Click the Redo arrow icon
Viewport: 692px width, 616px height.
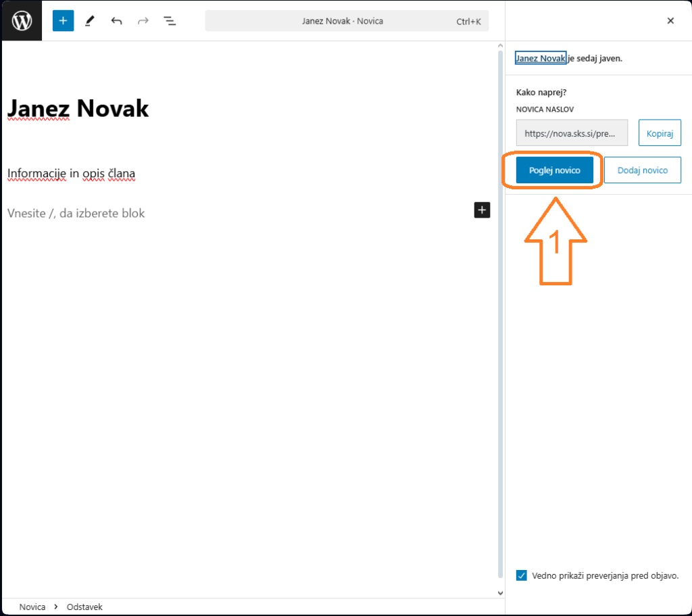[143, 21]
